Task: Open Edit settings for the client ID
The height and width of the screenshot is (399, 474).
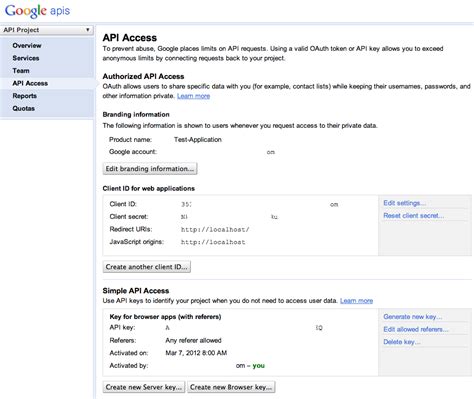Action: (404, 203)
